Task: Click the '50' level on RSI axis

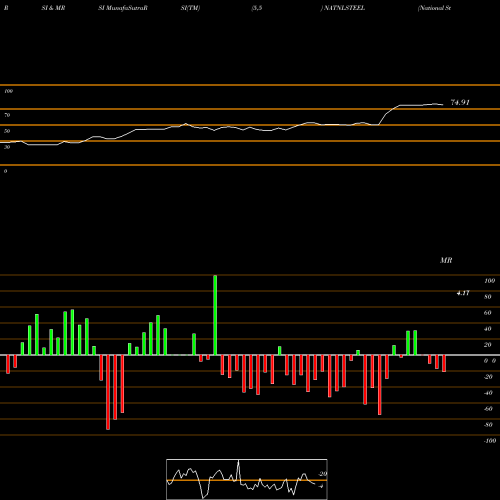Action: pyautogui.click(x=7, y=131)
